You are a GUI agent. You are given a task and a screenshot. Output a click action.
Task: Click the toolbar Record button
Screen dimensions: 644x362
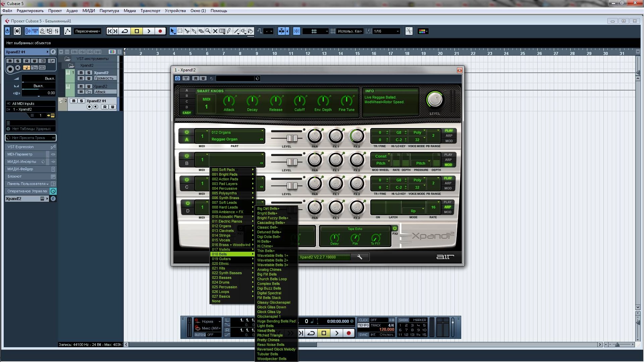(160, 31)
